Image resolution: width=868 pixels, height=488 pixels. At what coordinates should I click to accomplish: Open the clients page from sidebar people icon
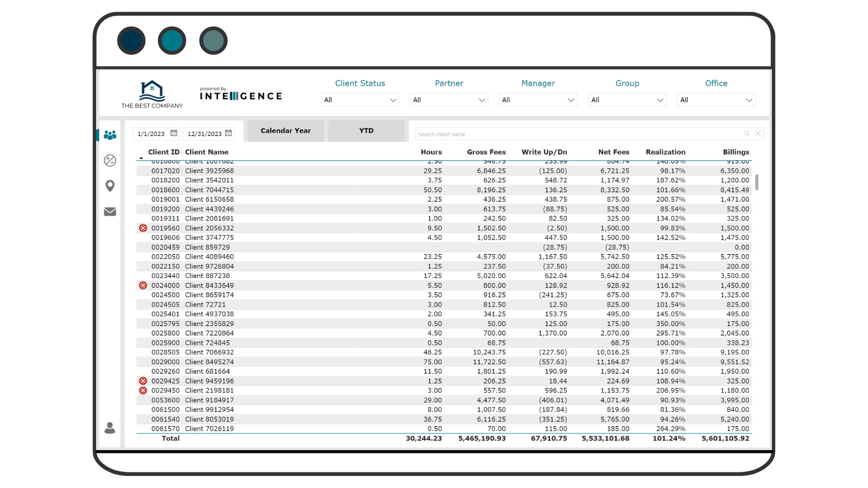click(110, 135)
